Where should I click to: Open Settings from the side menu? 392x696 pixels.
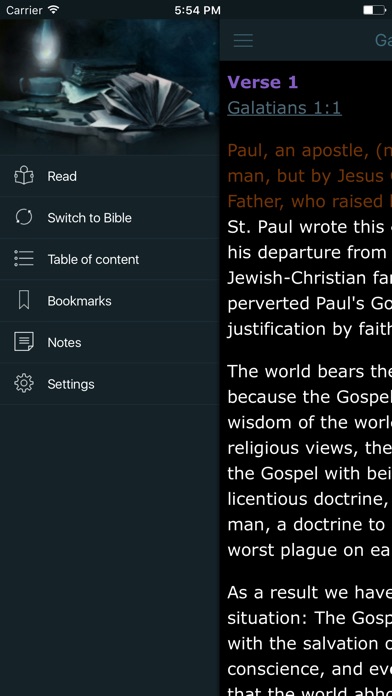click(x=110, y=384)
